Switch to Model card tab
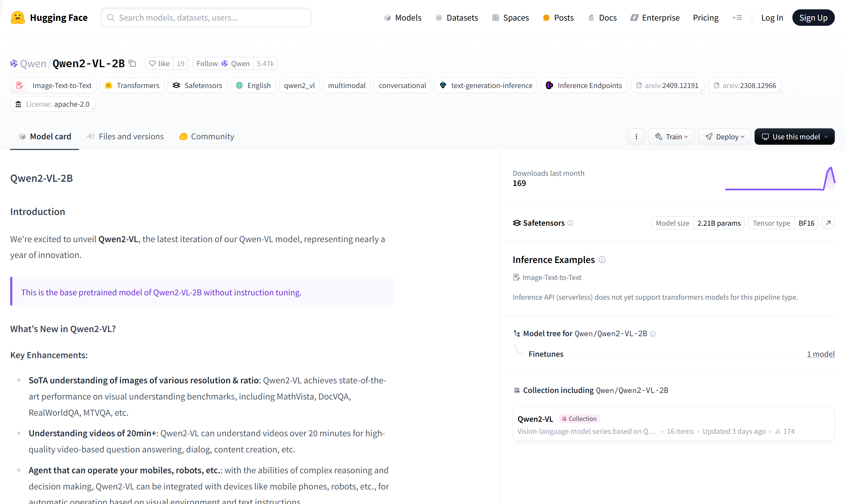The image size is (845, 504). click(x=44, y=137)
